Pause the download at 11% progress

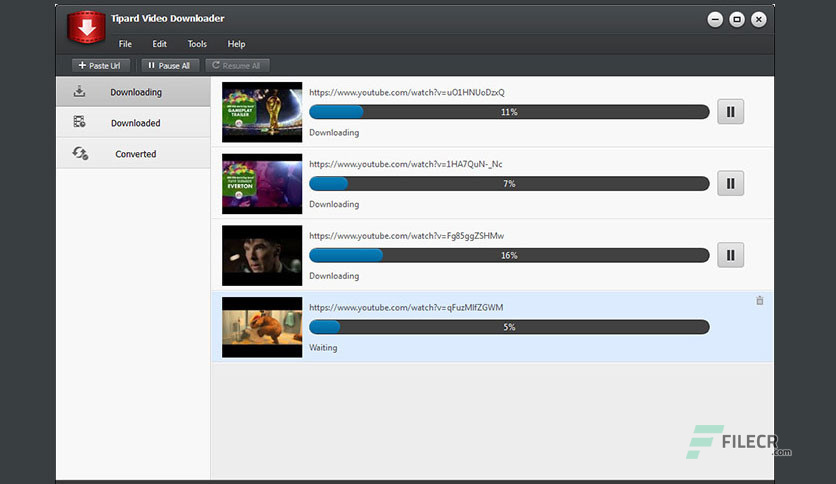pos(730,111)
